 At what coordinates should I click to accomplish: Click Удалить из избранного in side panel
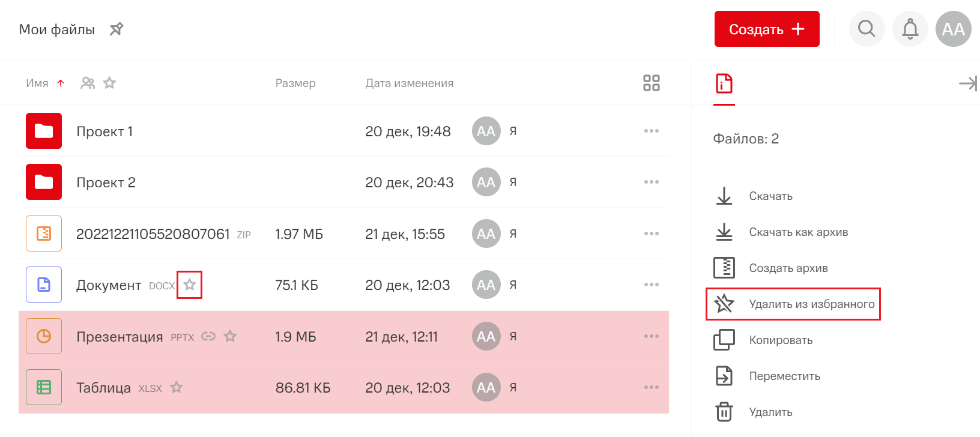pos(811,304)
